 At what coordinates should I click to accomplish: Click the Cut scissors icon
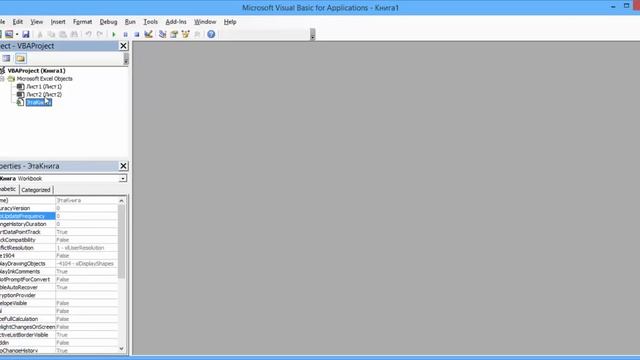40,34
